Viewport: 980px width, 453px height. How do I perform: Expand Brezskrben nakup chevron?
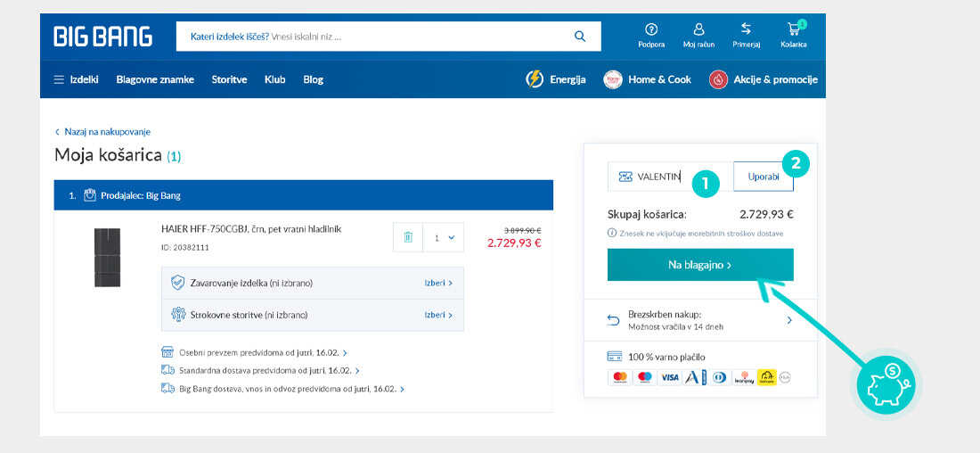(x=789, y=320)
